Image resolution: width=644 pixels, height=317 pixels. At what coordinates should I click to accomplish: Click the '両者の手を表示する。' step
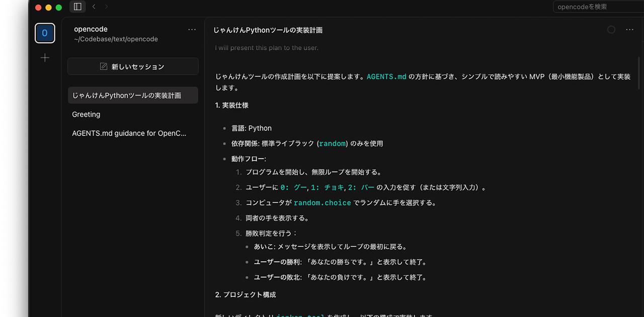277,218
